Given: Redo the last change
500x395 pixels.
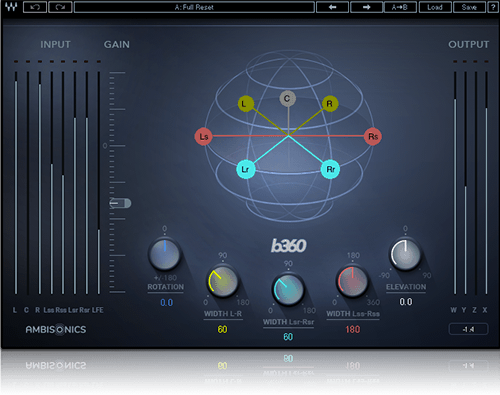Looking at the screenshot, I should [60, 7].
